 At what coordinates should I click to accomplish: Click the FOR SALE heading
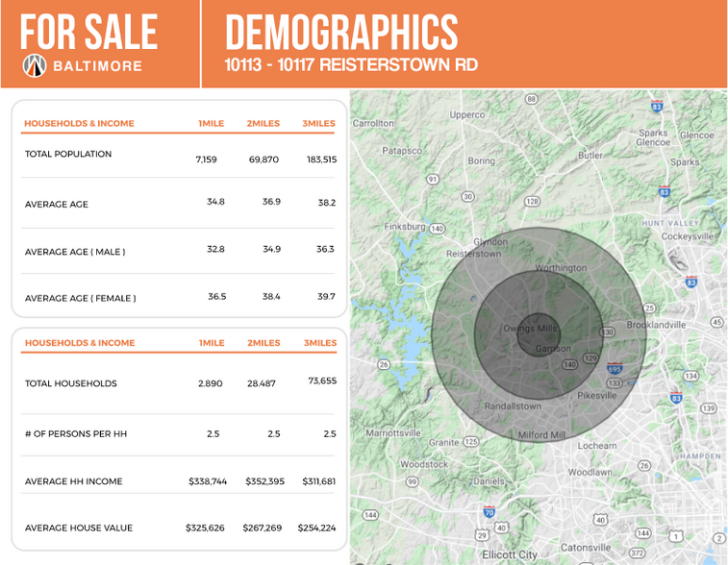(x=88, y=32)
